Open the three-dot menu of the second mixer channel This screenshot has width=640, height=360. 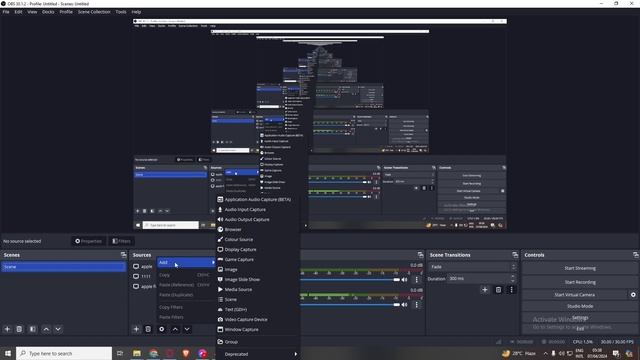(x=416, y=304)
